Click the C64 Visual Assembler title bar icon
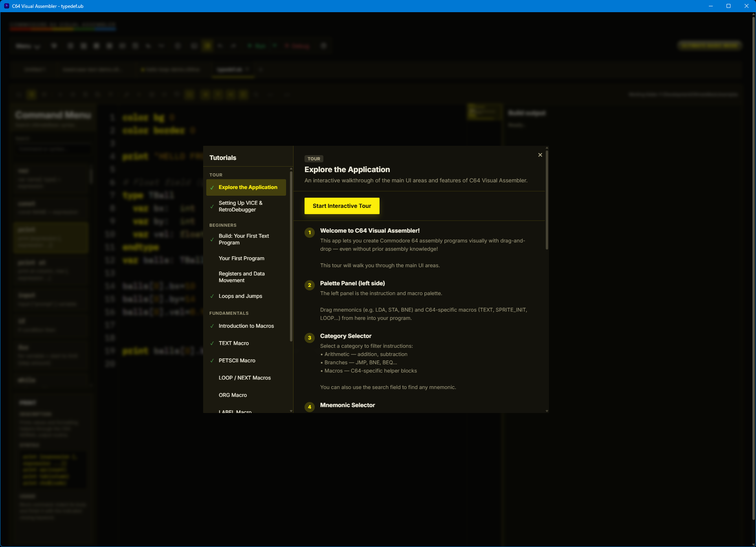This screenshot has height=547, width=756. tap(6, 6)
